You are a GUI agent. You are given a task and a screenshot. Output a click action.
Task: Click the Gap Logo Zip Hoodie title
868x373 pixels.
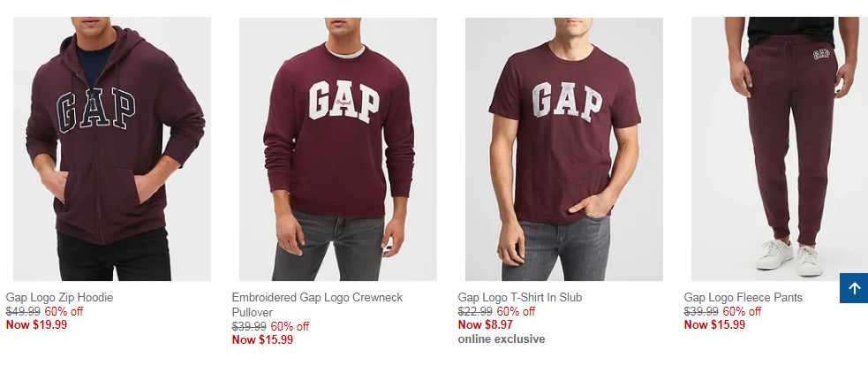pyautogui.click(x=59, y=298)
